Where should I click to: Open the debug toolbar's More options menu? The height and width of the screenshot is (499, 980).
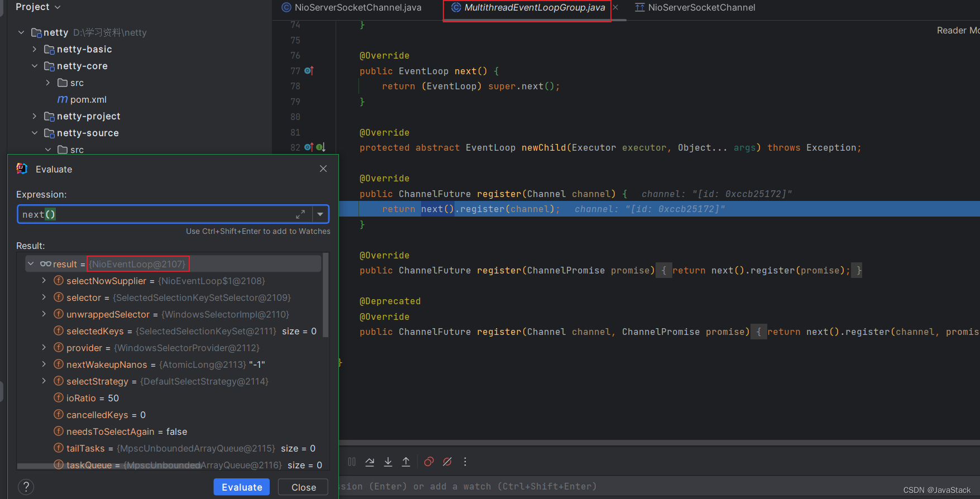[x=465, y=462]
